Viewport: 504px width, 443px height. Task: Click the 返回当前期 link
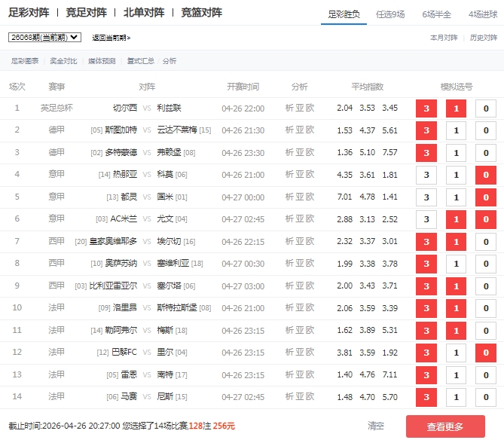coord(111,38)
